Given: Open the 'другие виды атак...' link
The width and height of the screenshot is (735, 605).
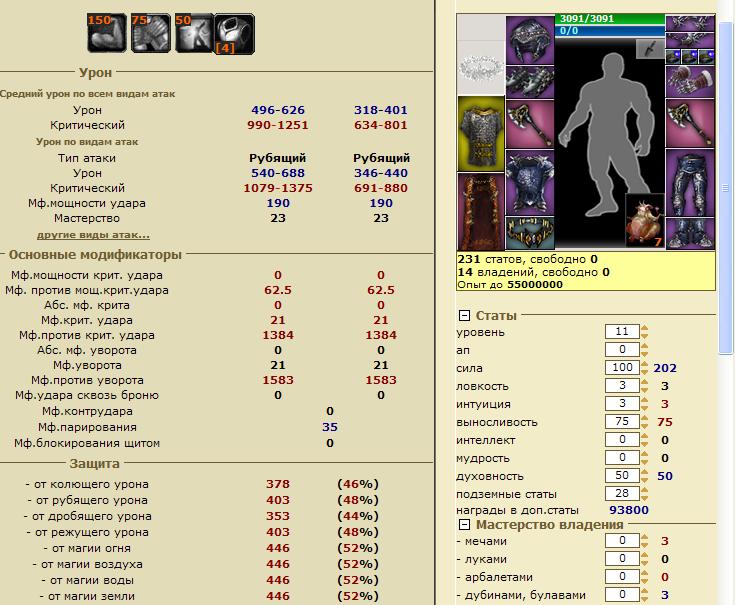Looking at the screenshot, I should [x=93, y=235].
